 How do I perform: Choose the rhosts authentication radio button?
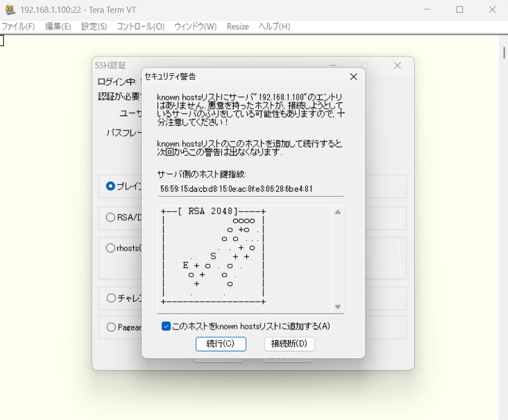tap(110, 248)
